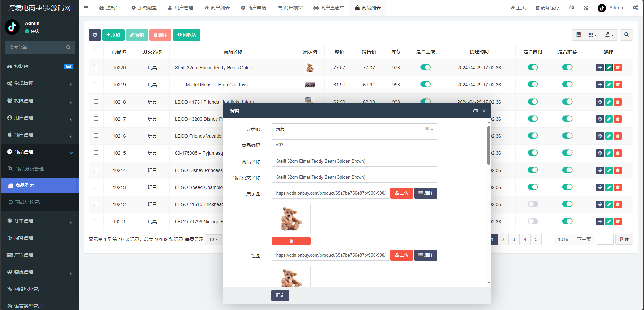Click delete trash icon for row 10212
644x310 pixels.
pyautogui.click(x=617, y=204)
